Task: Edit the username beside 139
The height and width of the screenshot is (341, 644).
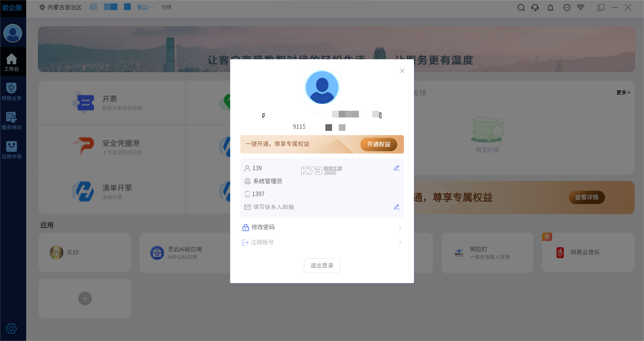Action: (396, 168)
